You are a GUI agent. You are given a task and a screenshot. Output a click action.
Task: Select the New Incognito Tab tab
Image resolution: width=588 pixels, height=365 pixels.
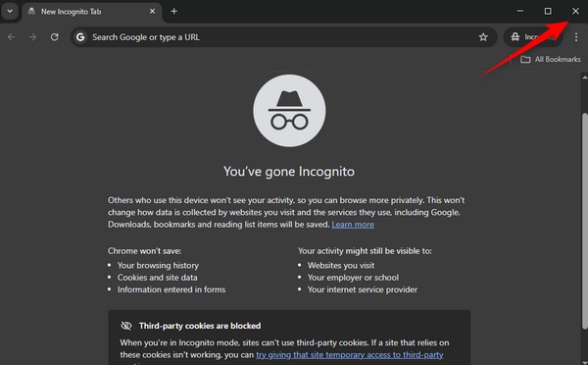(92, 12)
